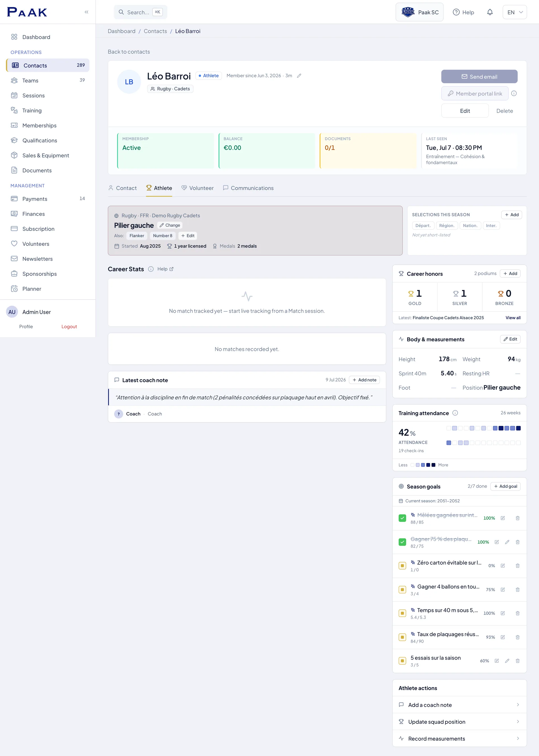
Task: Edit pencil for 'Gagner 75 % des plaqu...' goal
Action: pyautogui.click(x=507, y=542)
